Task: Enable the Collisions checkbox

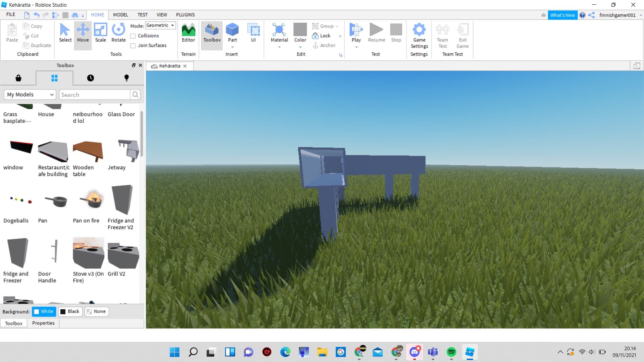Action: pos(133,36)
